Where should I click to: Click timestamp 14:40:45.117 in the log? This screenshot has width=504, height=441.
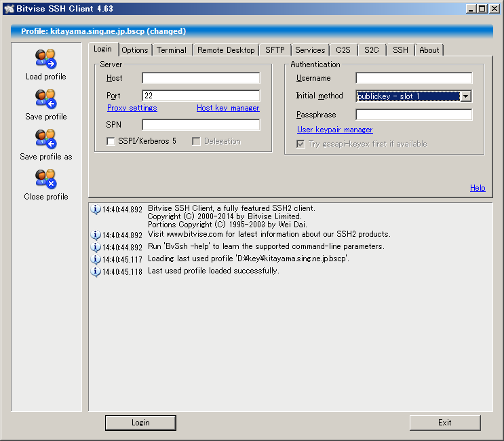[x=122, y=260]
